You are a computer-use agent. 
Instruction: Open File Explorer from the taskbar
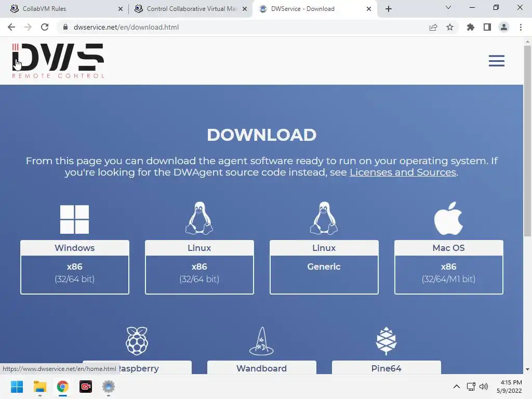point(40,387)
